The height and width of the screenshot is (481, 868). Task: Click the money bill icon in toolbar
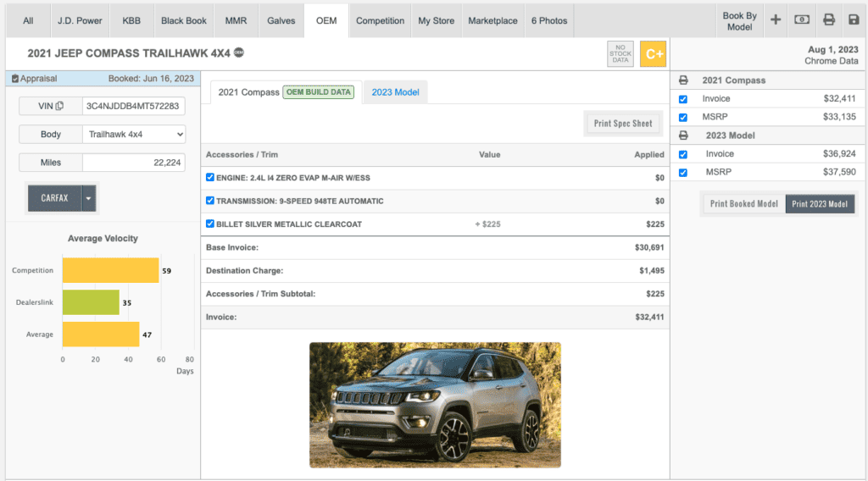[x=802, y=20]
